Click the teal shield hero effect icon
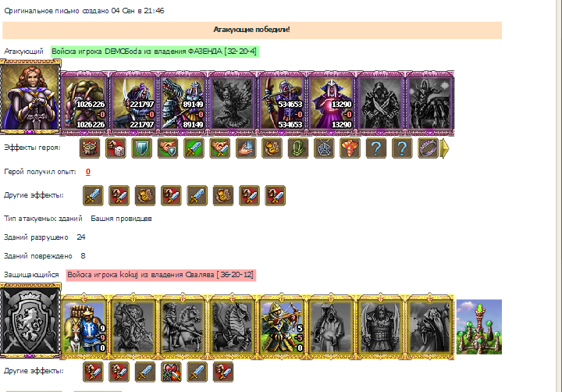The height and width of the screenshot is (392, 562). point(141,148)
